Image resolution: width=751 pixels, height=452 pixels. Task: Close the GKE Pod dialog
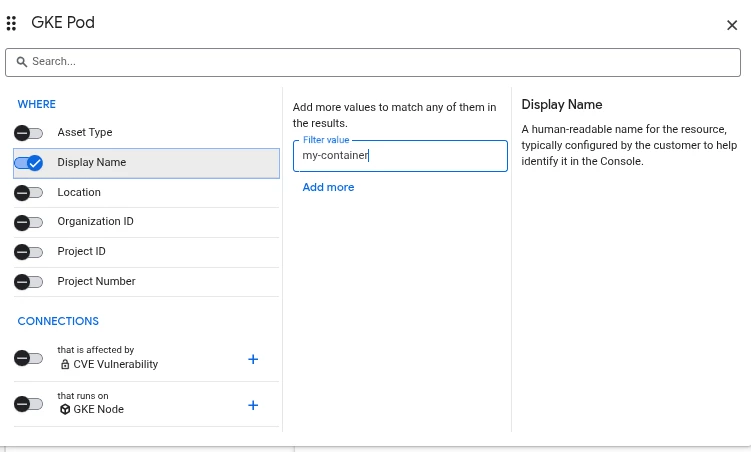click(732, 25)
